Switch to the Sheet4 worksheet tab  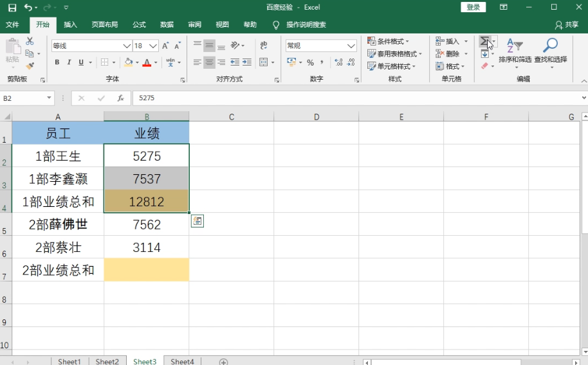[182, 362]
